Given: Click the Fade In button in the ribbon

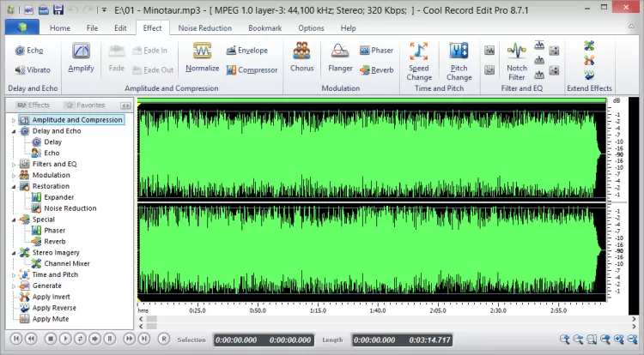Looking at the screenshot, I should click(x=150, y=51).
